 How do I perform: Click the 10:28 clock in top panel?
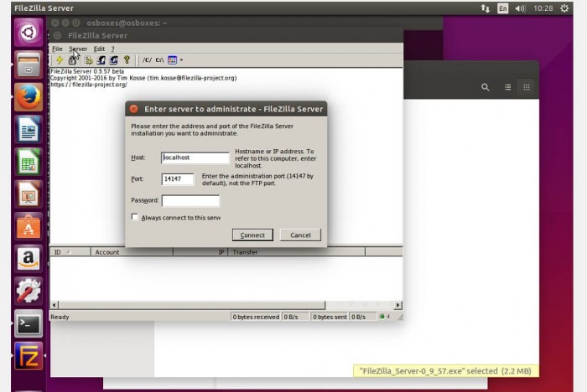tap(543, 8)
